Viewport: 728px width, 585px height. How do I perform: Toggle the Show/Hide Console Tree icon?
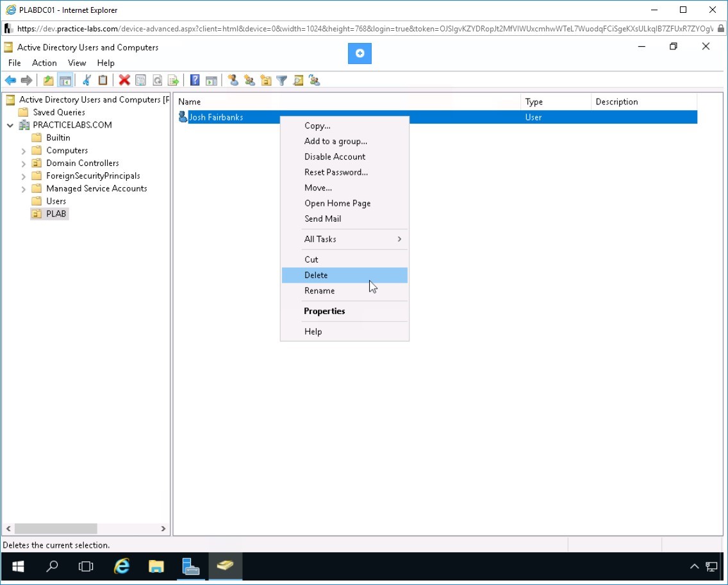pos(65,80)
